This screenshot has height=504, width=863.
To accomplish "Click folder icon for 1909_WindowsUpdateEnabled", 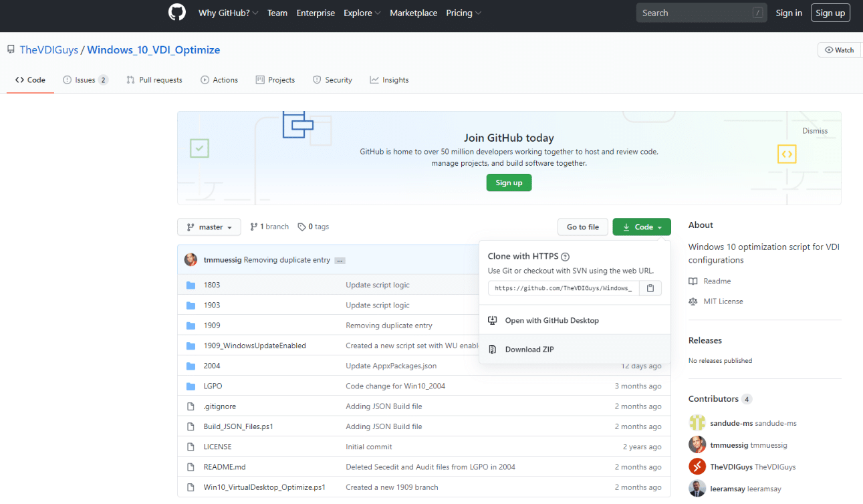I will tap(191, 346).
